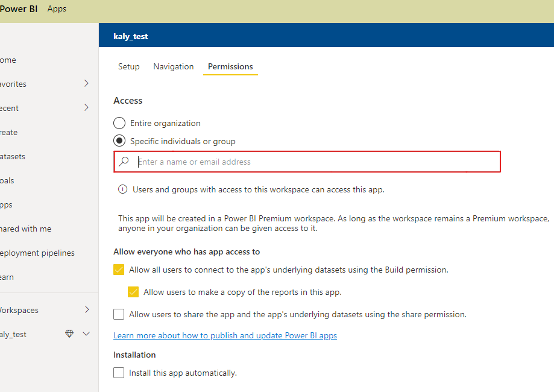The width and height of the screenshot is (554, 392).
Task: Open Favorites in the left sidebar
Action: tap(13, 84)
